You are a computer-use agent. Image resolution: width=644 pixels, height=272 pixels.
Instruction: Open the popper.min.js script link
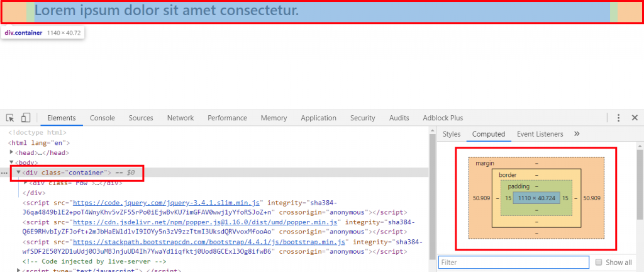pos(206,222)
